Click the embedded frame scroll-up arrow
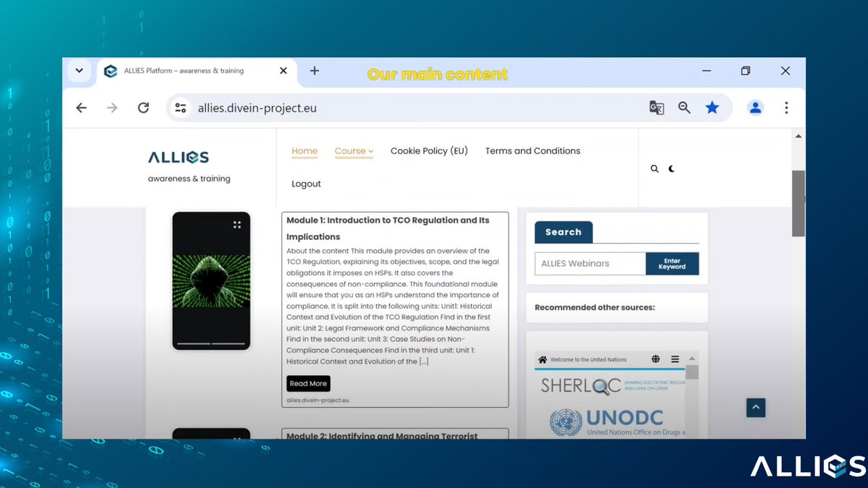 tap(692, 359)
